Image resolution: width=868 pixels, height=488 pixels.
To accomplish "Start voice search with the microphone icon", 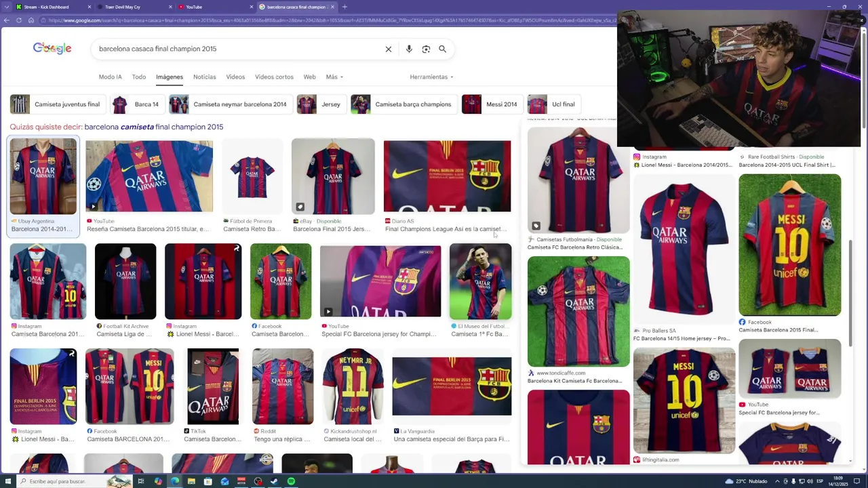I will coord(409,49).
